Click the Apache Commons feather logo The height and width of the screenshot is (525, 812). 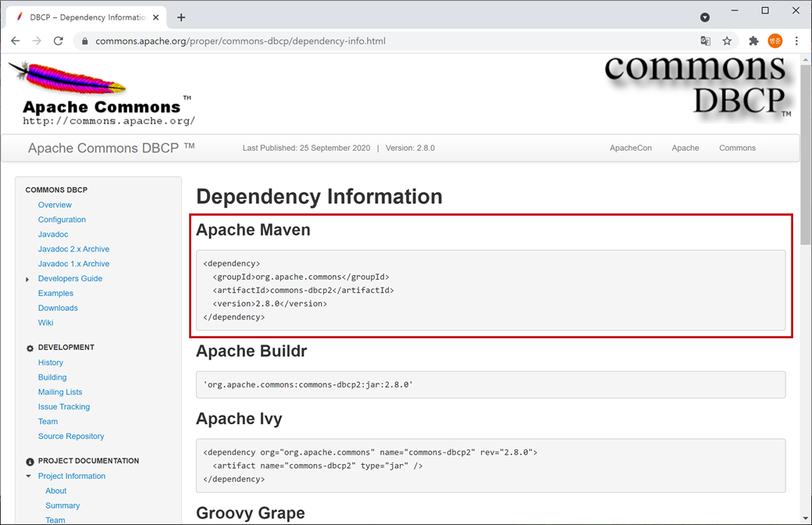click(x=102, y=93)
